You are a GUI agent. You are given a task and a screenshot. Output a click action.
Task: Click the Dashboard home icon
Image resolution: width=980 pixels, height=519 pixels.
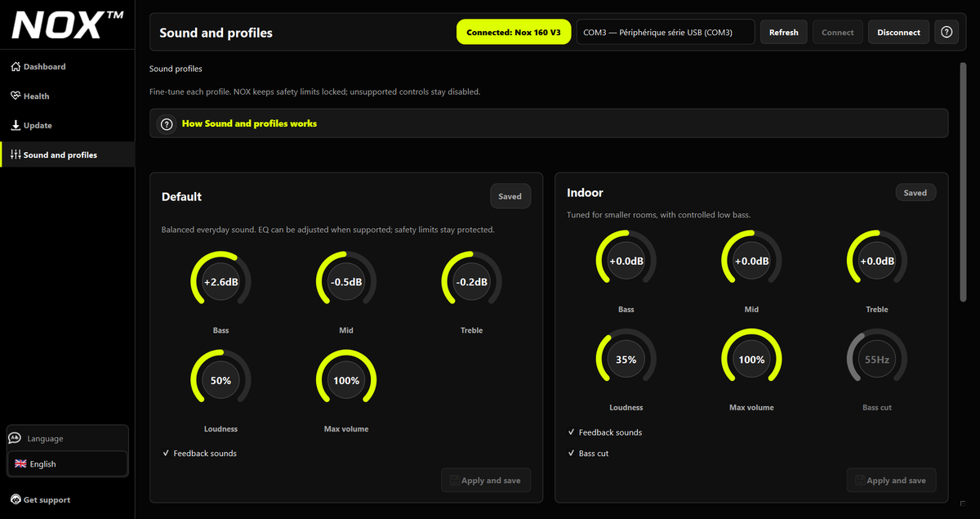click(16, 66)
